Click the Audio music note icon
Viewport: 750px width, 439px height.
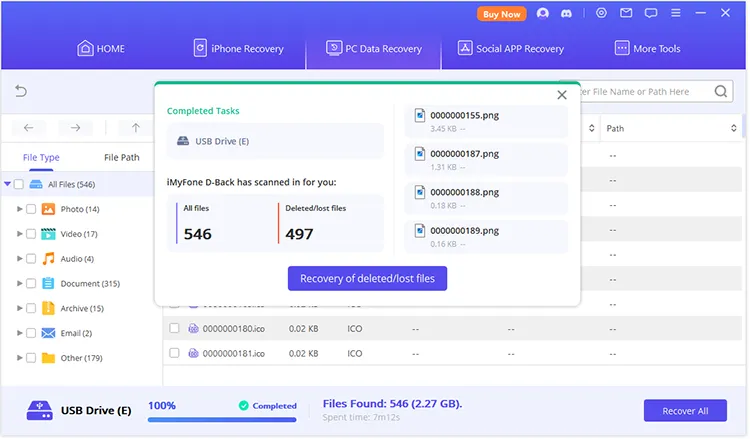tap(48, 259)
